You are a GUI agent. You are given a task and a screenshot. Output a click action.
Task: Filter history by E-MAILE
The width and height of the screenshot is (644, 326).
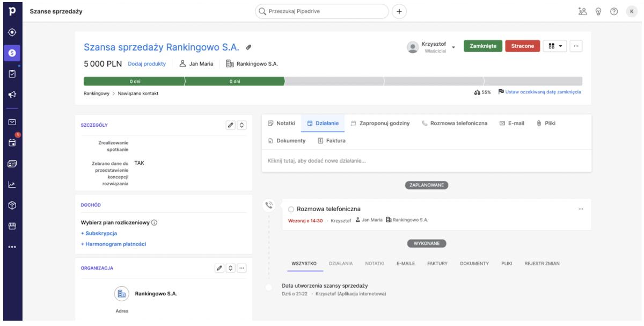(x=406, y=263)
